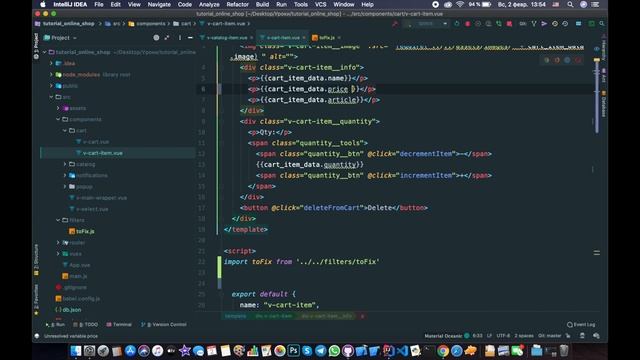Image resolution: width=640 pixels, height=360 pixels.
Task: Select db.json in the project tree
Action: click(x=68, y=309)
